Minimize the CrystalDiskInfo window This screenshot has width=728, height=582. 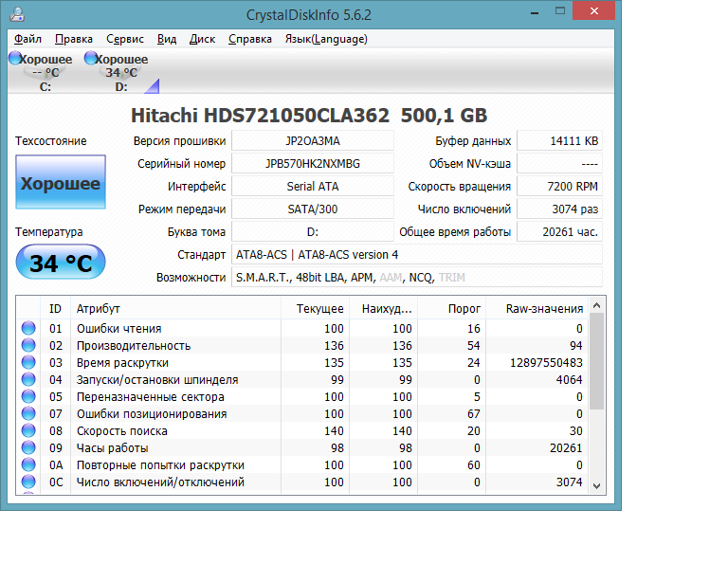tap(535, 12)
